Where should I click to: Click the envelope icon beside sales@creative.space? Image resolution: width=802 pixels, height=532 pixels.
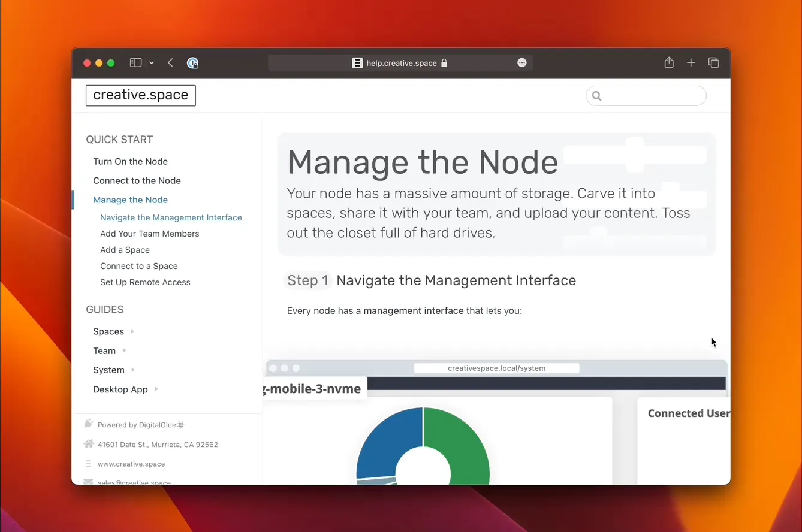click(x=89, y=483)
